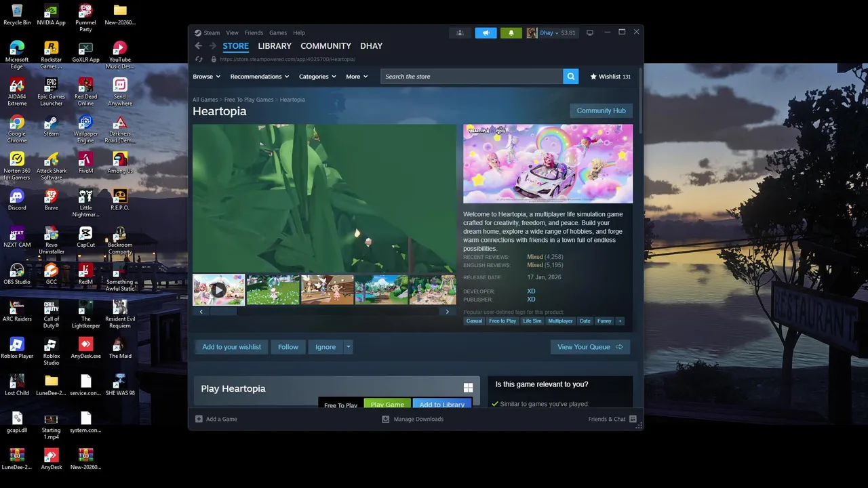Image resolution: width=868 pixels, height=488 pixels.
Task: Switch to the COMMUNITY tab
Action: pos(325,46)
